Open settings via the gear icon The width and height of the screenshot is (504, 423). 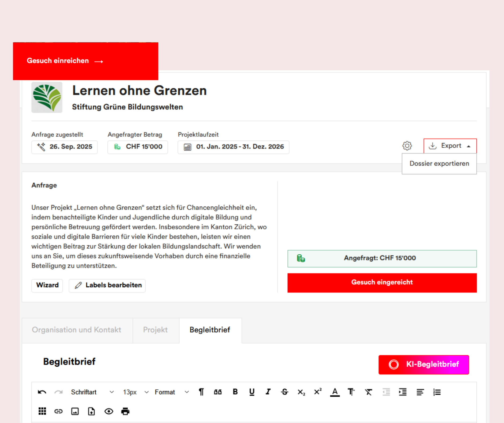click(407, 146)
